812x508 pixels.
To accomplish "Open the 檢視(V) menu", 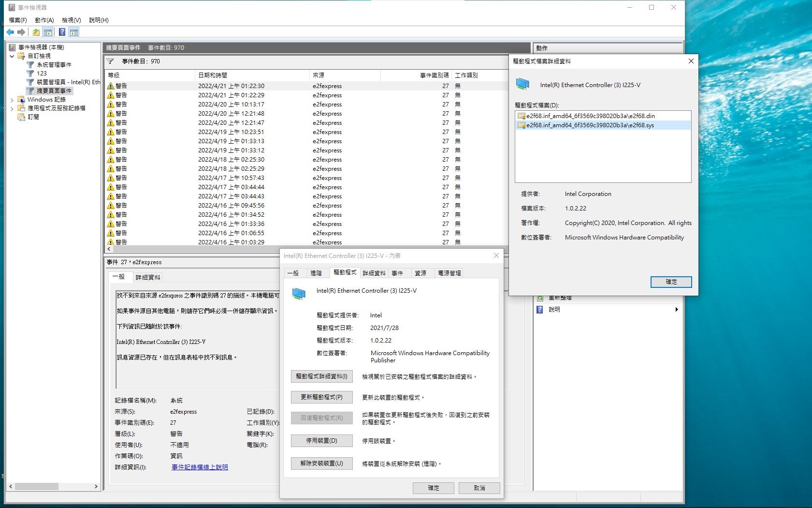I will point(71,20).
